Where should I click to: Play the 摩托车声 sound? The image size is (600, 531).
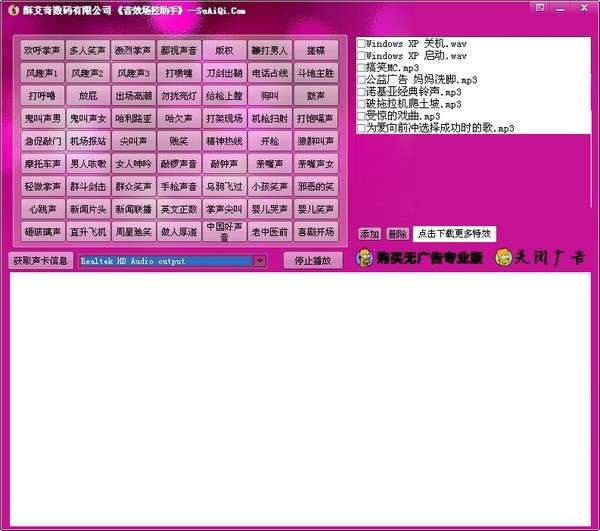coord(42,164)
